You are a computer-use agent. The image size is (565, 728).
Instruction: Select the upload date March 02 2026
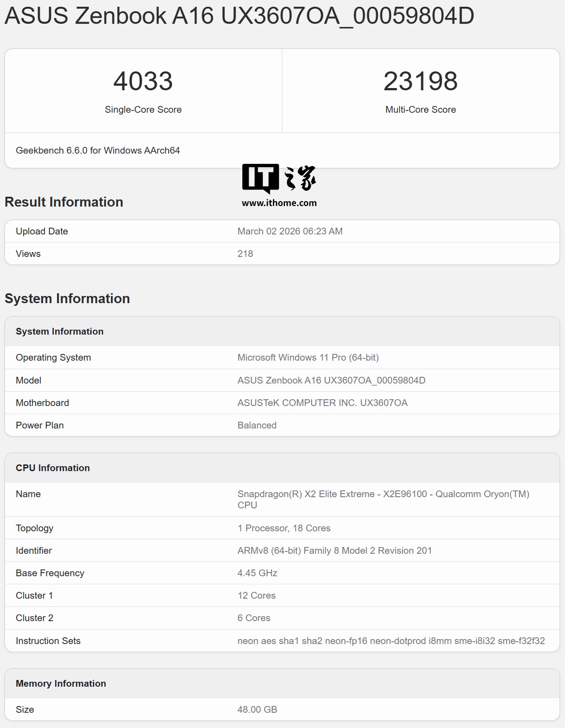click(x=290, y=231)
